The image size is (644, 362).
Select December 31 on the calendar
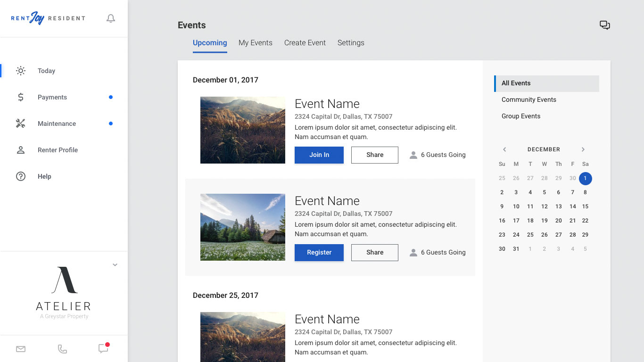pyautogui.click(x=516, y=249)
